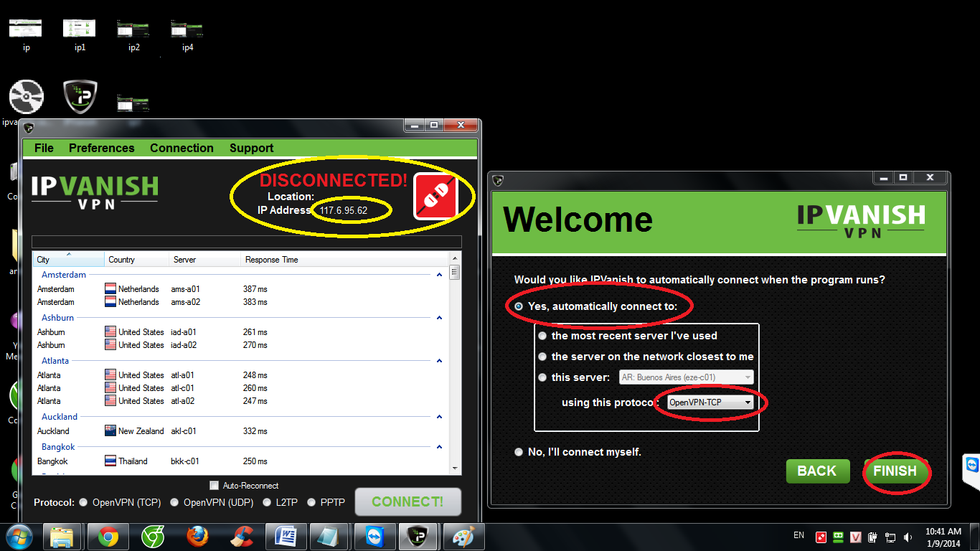Click the Server column header

coord(204,259)
